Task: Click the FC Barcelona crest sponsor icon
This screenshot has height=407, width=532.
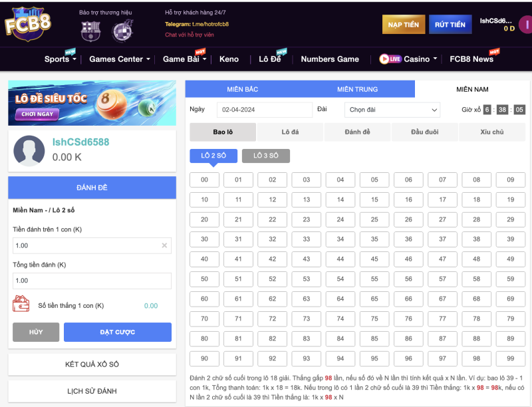Action: click(x=90, y=31)
